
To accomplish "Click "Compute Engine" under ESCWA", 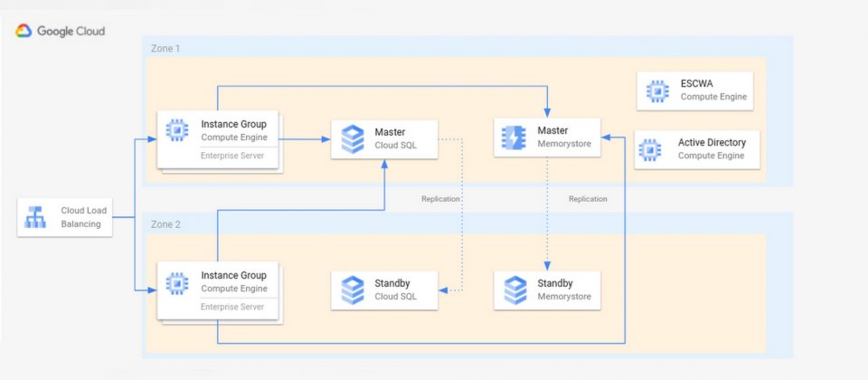I will coord(713,97).
